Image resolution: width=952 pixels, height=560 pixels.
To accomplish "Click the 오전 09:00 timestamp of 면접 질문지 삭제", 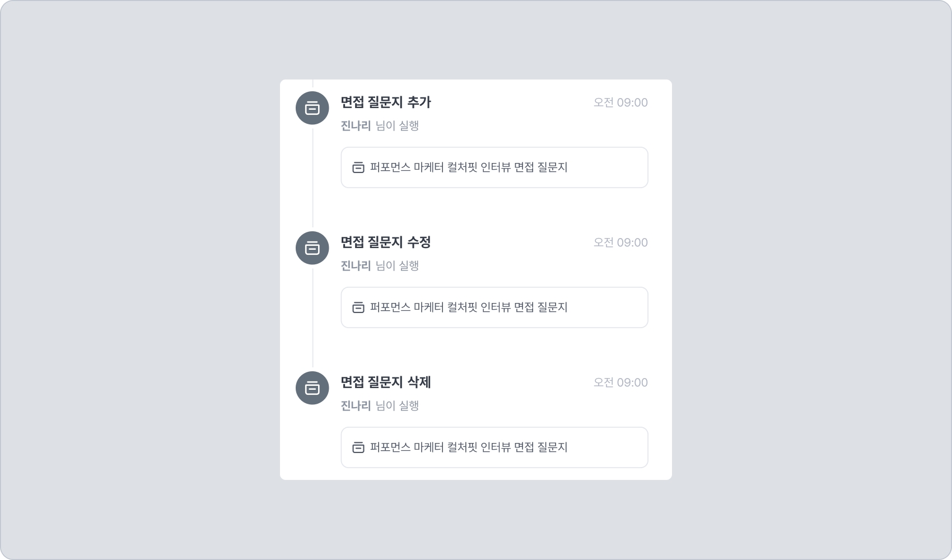I will (x=620, y=382).
